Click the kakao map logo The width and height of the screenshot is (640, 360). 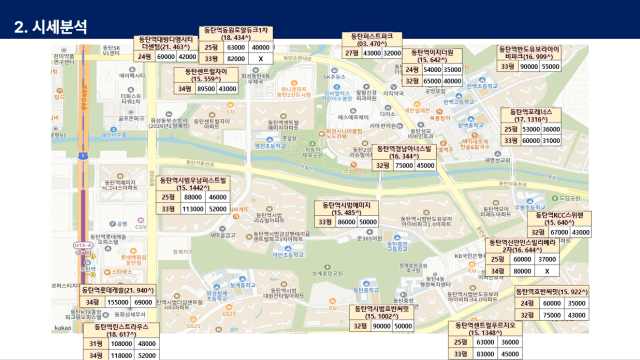click(x=63, y=328)
